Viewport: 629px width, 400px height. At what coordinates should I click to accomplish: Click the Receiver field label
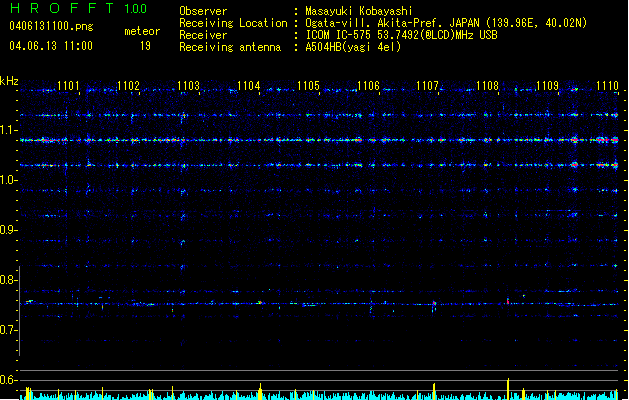203,35
